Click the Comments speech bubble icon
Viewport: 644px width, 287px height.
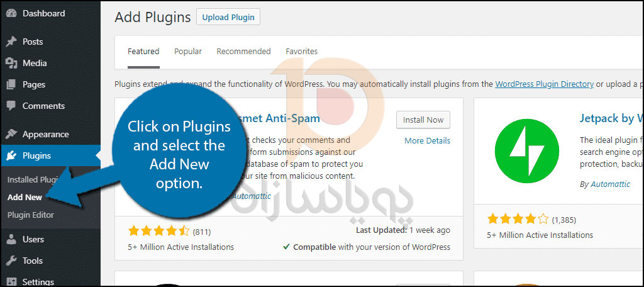click(x=11, y=106)
